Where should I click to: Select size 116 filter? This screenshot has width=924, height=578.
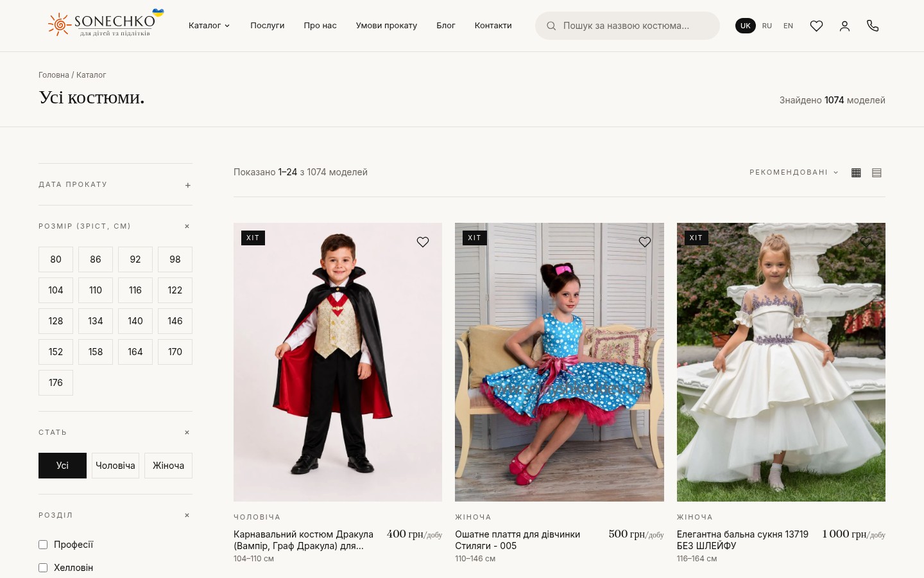pyautogui.click(x=135, y=290)
